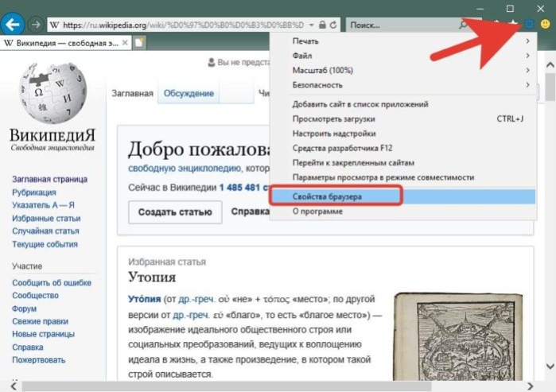Open sidebar link 'Случайная статья'
Image resolution: width=556 pixels, height=392 pixels.
pyautogui.click(x=45, y=231)
